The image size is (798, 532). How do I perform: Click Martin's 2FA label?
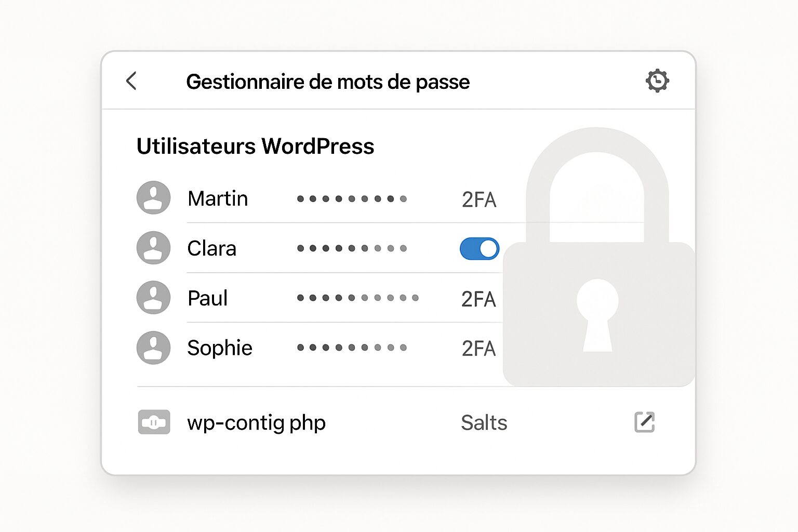(x=479, y=199)
